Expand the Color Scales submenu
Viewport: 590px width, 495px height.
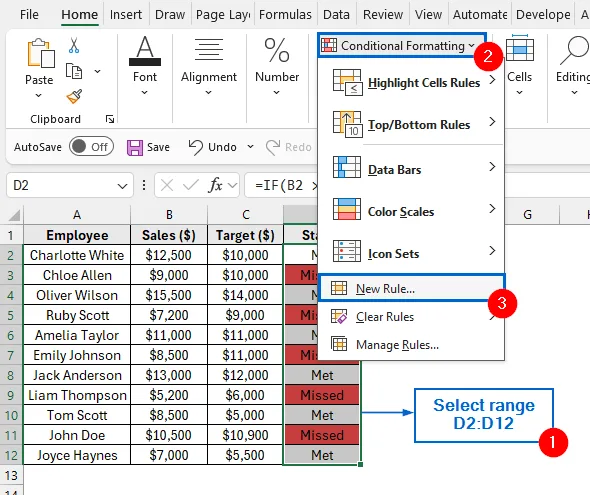[x=411, y=211]
